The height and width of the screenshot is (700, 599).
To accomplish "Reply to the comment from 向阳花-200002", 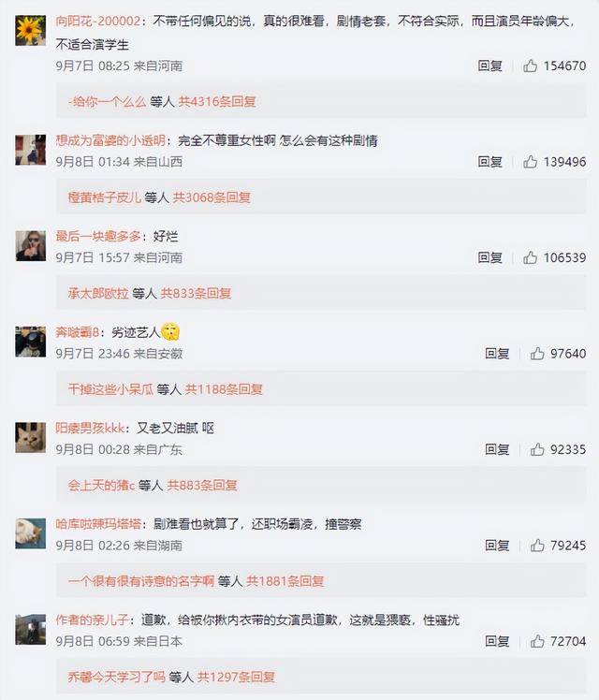I will [x=489, y=66].
